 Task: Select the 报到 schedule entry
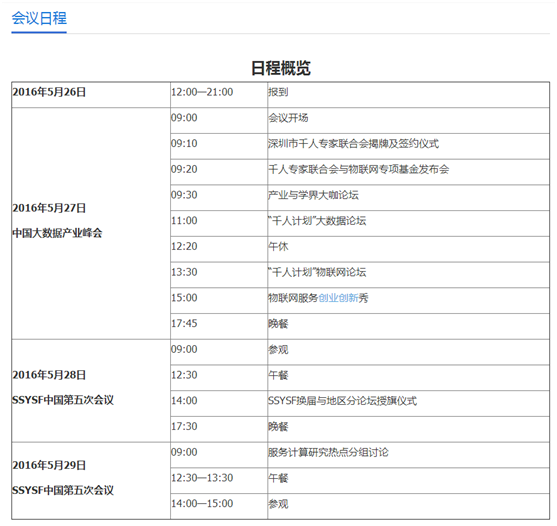(278, 92)
